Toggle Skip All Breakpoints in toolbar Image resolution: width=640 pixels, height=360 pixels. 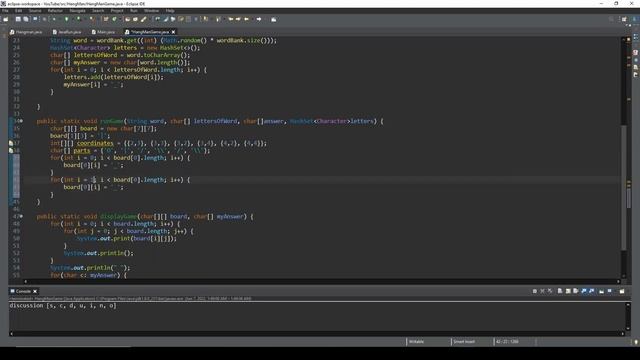click(x=44, y=19)
